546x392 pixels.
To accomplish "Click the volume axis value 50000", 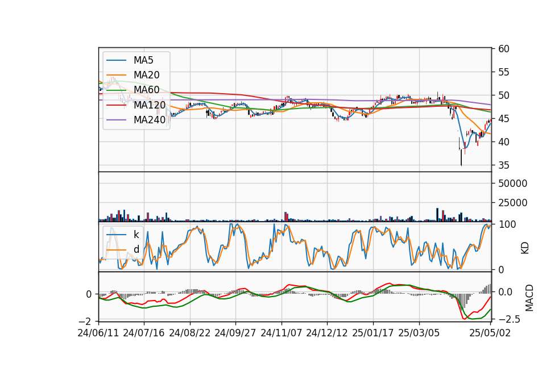I will [512, 184].
